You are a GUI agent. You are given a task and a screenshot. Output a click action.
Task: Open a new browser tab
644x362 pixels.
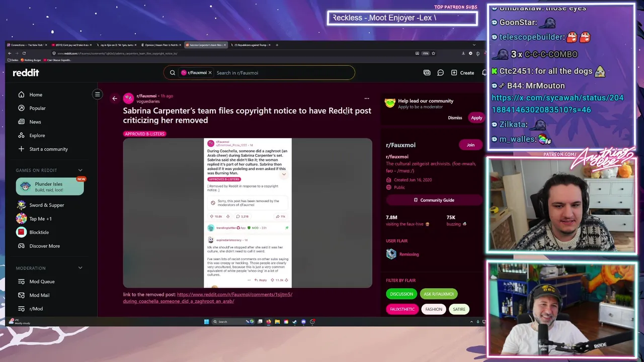pos(277,45)
